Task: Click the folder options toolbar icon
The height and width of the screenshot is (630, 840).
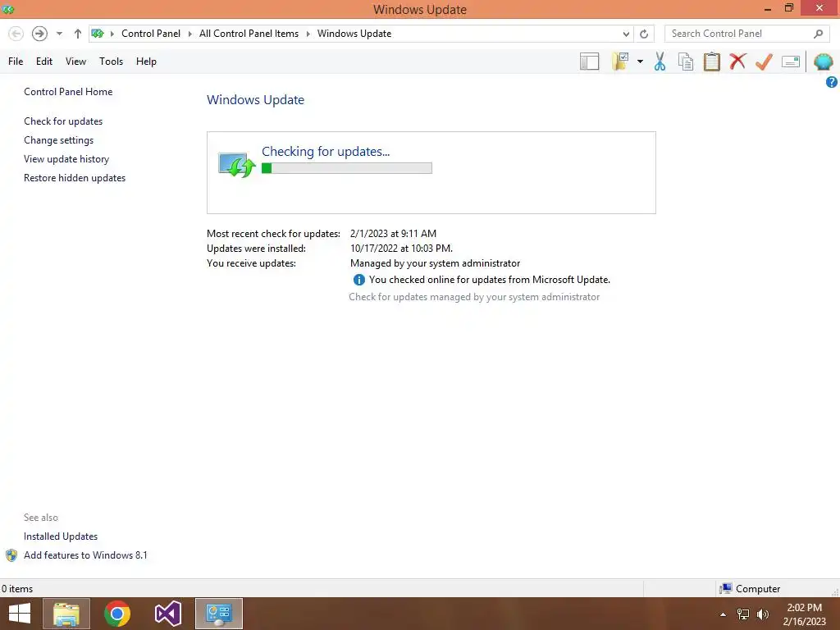Action: click(620, 62)
